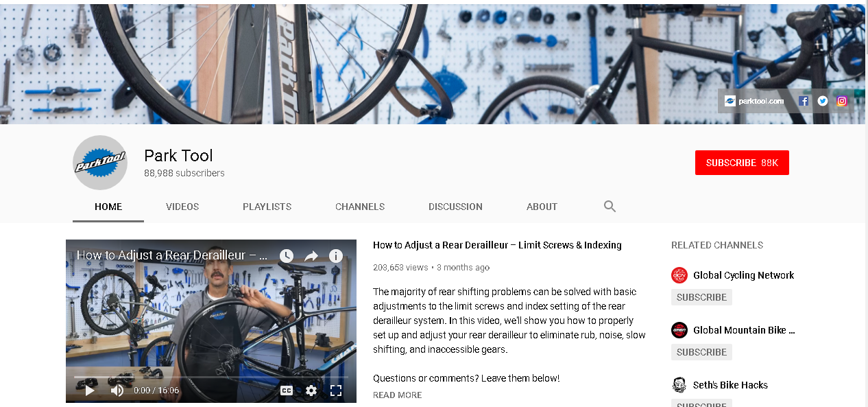This screenshot has width=868, height=407.
Task: Open the video settings gear icon
Action: 311,391
